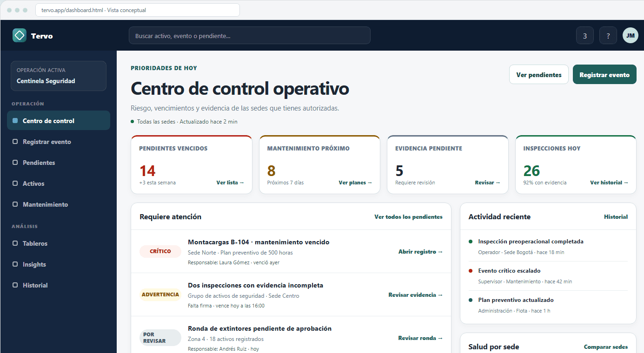The width and height of the screenshot is (644, 353).
Task: Click the Ver pendientes button
Action: coord(538,74)
